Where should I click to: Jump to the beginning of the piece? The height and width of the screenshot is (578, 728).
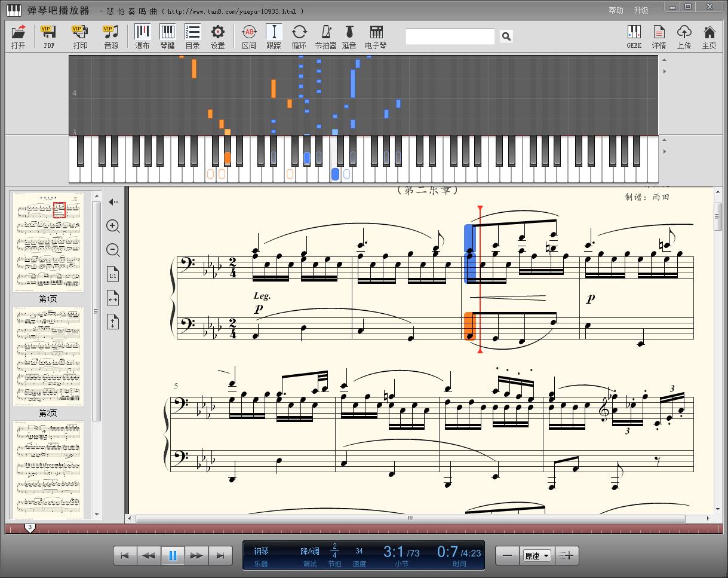(125, 555)
